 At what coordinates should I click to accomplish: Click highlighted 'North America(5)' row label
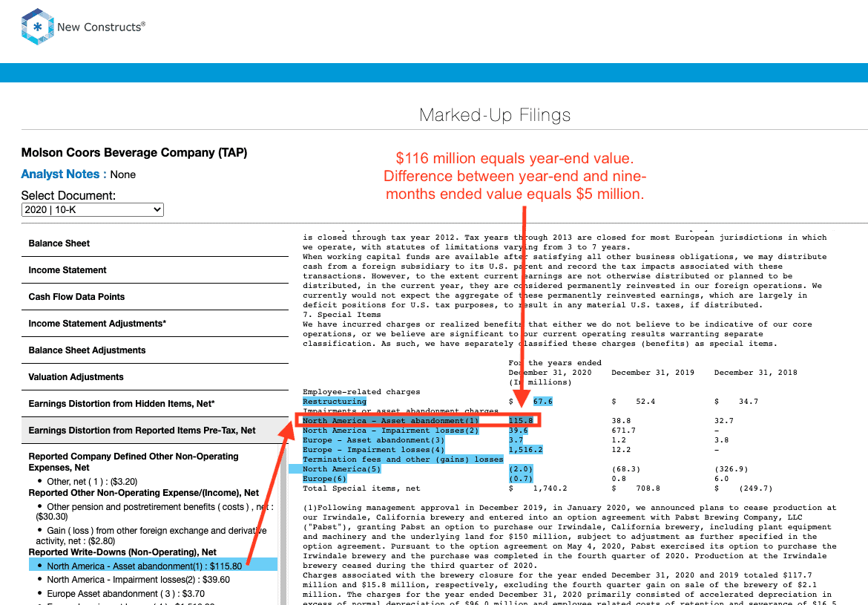click(341, 469)
